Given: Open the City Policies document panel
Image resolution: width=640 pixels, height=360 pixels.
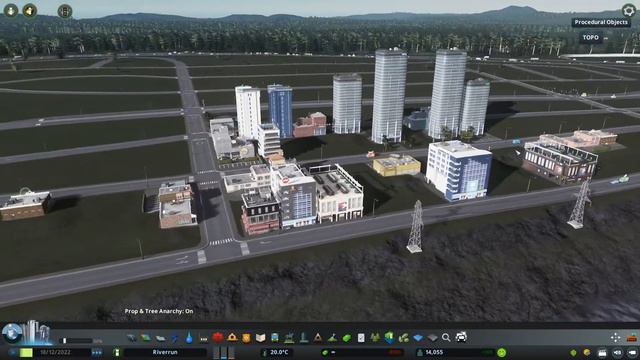Looking at the screenshot, I should click(x=361, y=338).
